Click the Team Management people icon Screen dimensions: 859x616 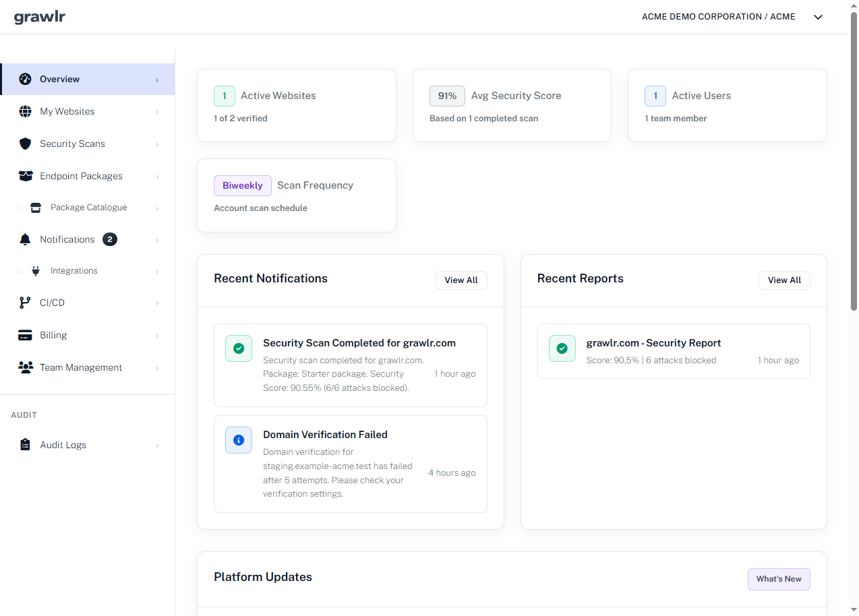(x=26, y=367)
